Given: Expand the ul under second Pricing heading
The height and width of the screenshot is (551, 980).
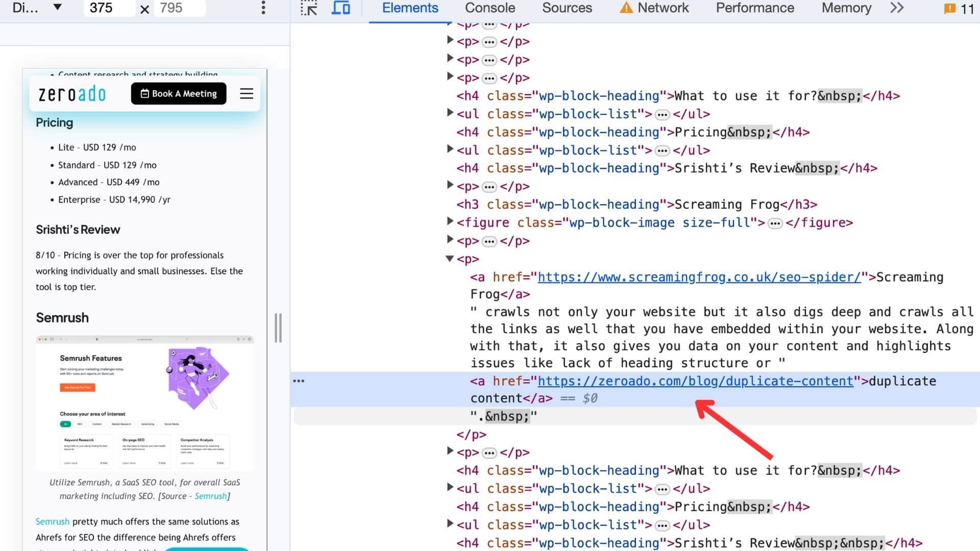Looking at the screenshot, I should 450,523.
